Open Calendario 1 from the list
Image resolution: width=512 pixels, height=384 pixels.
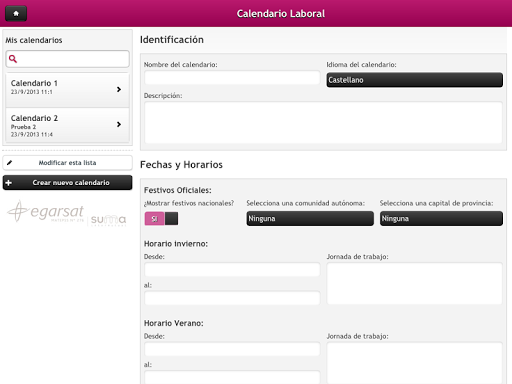point(67,90)
